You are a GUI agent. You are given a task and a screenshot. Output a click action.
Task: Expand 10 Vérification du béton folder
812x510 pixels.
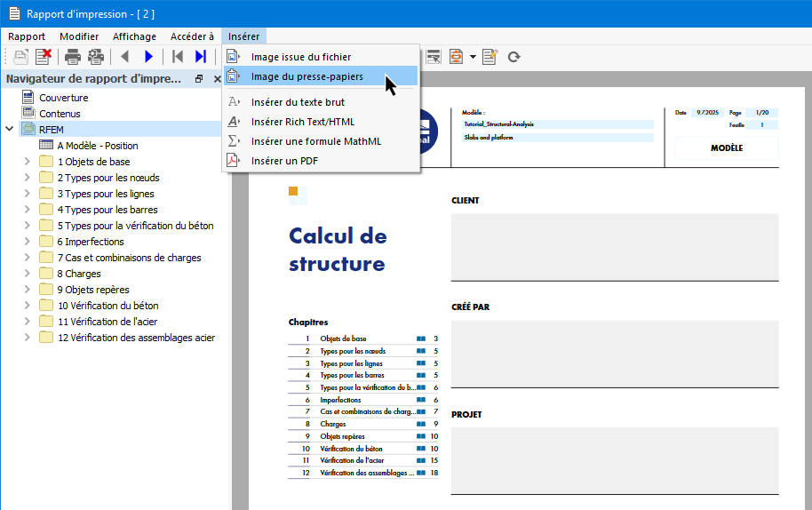pos(27,306)
